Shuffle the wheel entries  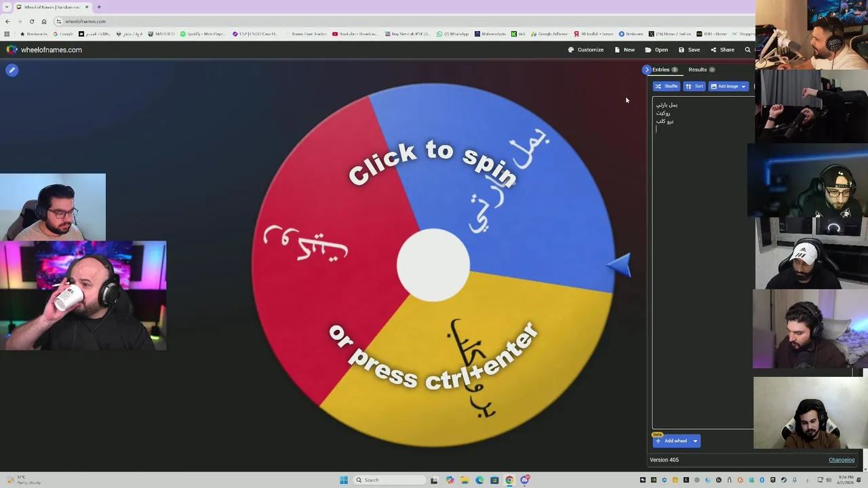click(x=666, y=86)
